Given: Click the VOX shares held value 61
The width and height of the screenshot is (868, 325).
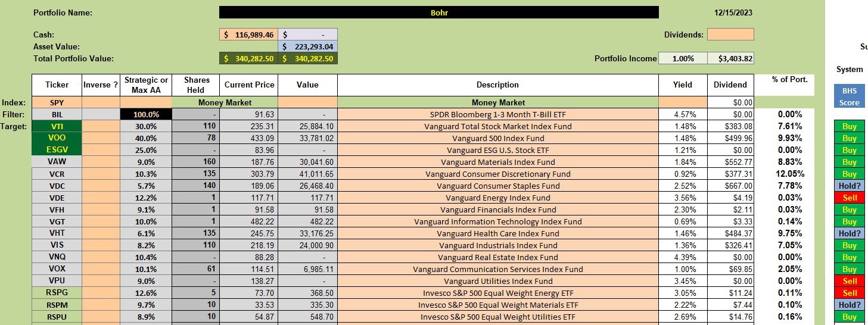Looking at the screenshot, I should 196,269.
